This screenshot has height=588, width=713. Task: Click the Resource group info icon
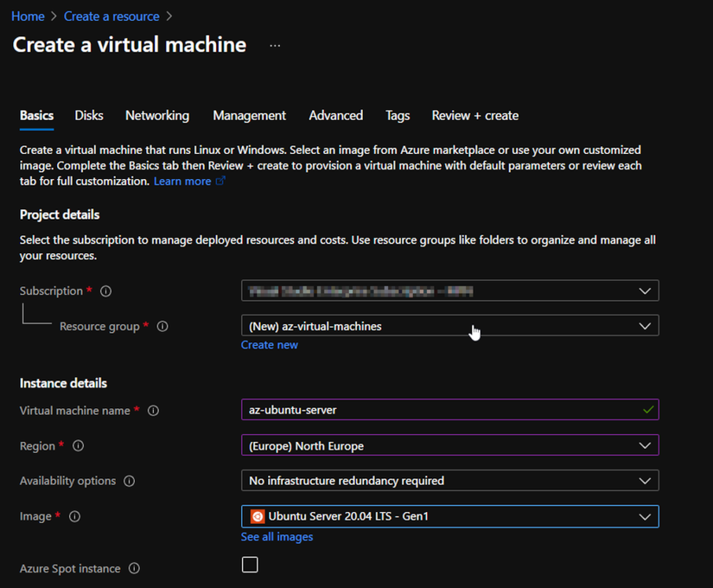[162, 326]
